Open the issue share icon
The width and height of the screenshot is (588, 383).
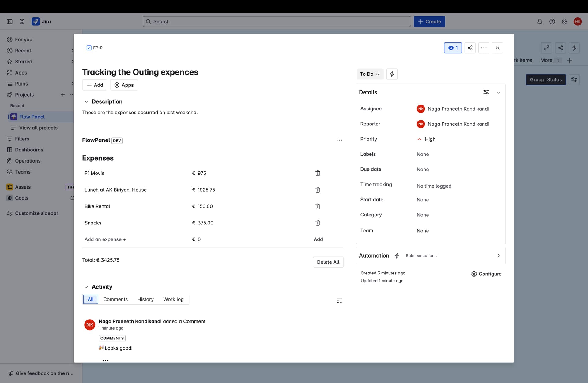(470, 48)
